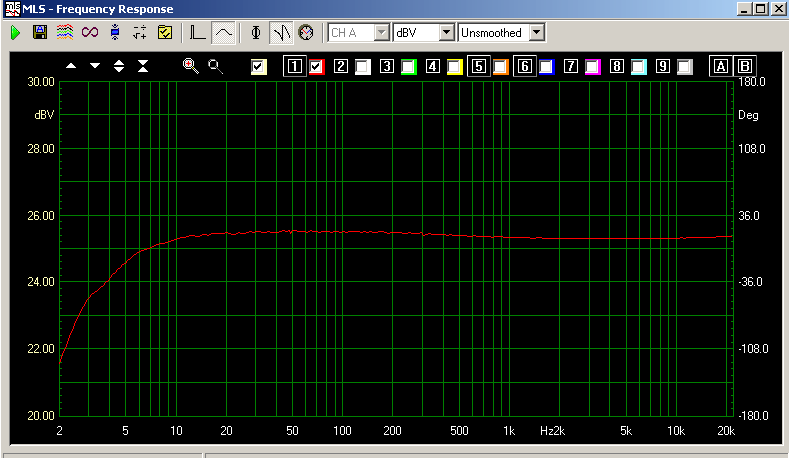Select overlay number 7 button
Viewport: 789px width, 458px height.
coord(571,66)
